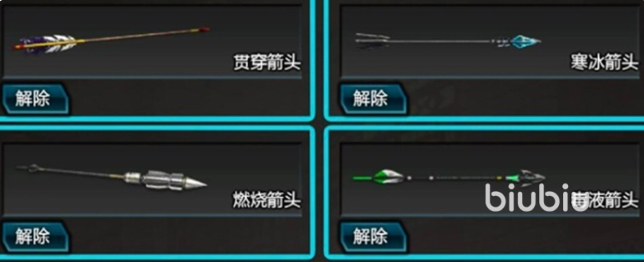
Task: Select the 寒冰箭头 ice arrow image
Action: tap(448, 41)
